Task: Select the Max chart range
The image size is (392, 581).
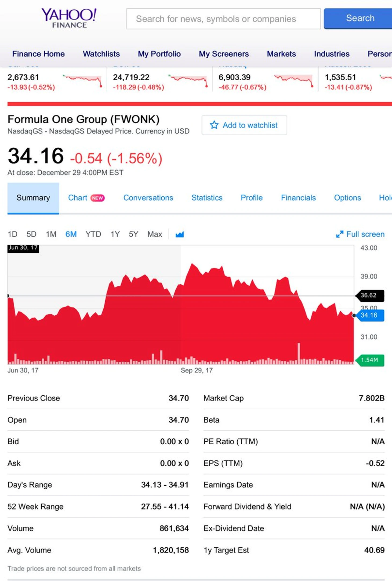Action: coord(155,234)
